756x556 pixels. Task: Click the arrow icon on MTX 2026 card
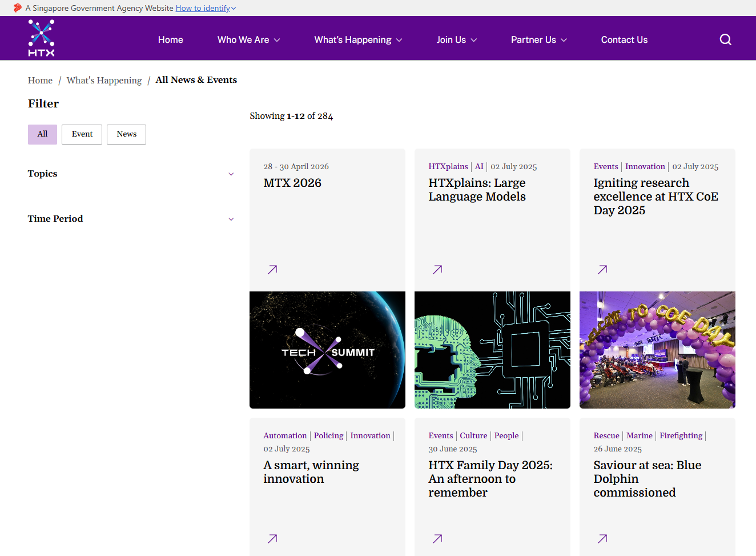point(272,269)
